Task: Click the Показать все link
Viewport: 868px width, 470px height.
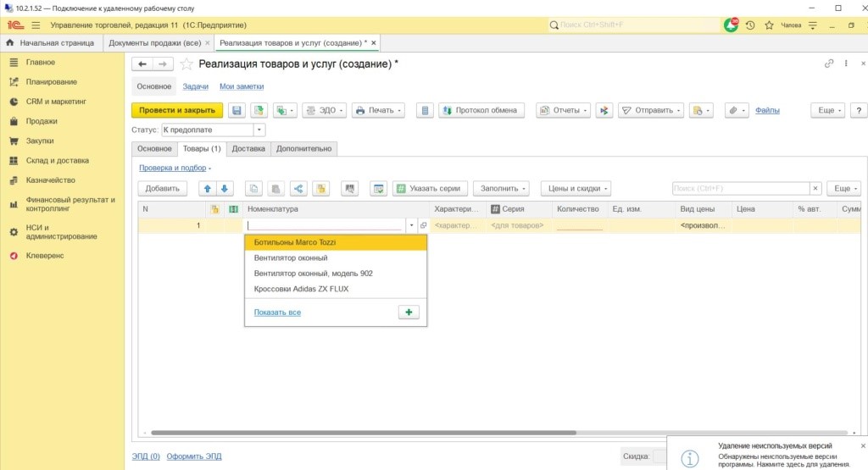Action: click(277, 312)
